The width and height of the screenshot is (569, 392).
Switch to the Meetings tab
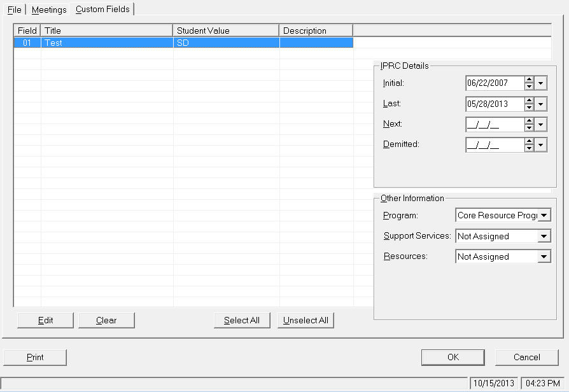[x=49, y=10]
